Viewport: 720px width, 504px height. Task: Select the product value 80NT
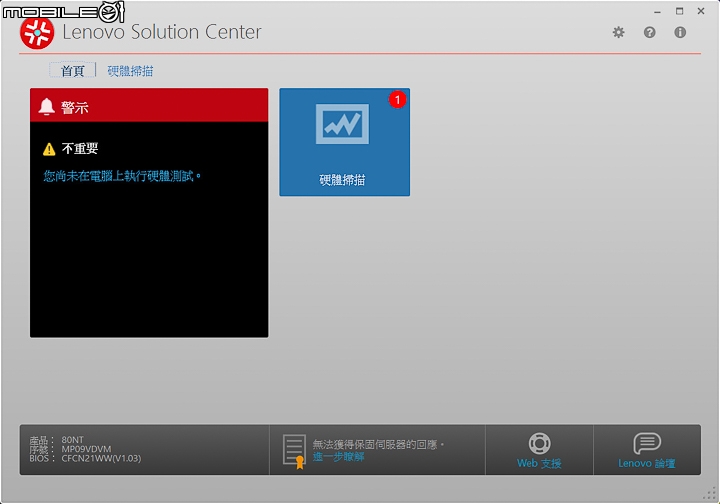(73, 439)
